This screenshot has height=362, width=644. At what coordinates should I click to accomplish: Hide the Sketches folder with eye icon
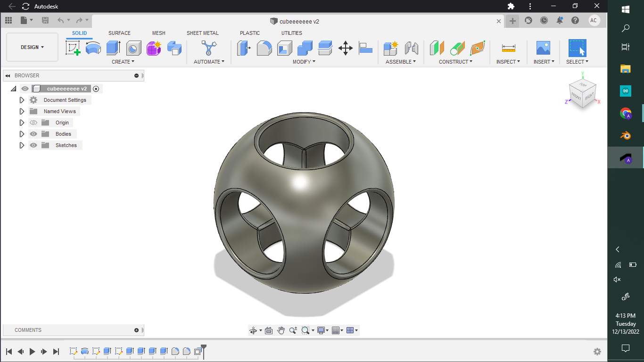click(x=33, y=145)
